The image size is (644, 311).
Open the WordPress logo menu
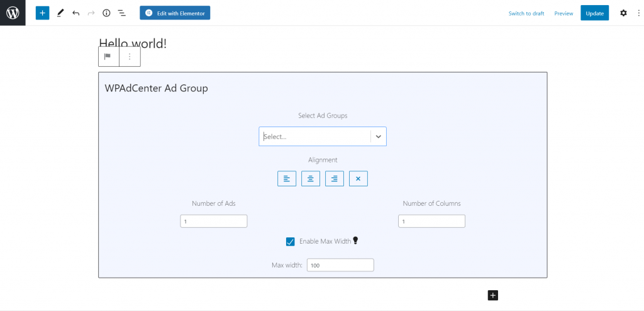[13, 13]
